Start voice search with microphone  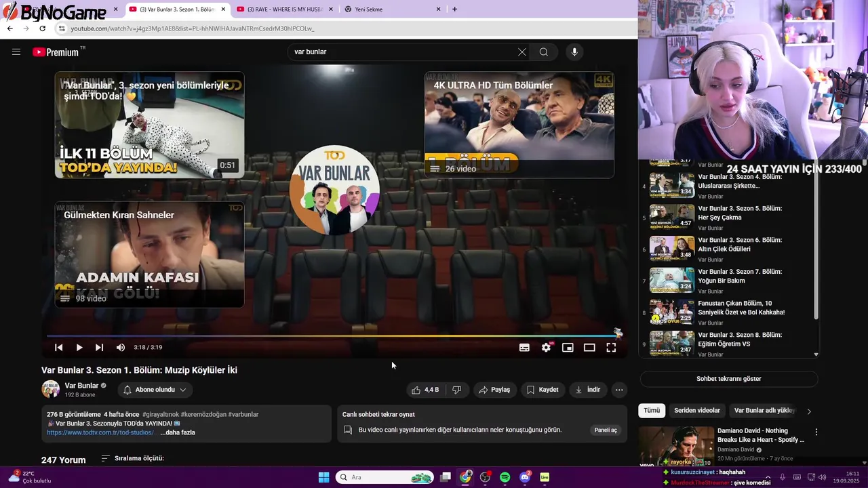[x=574, y=52]
